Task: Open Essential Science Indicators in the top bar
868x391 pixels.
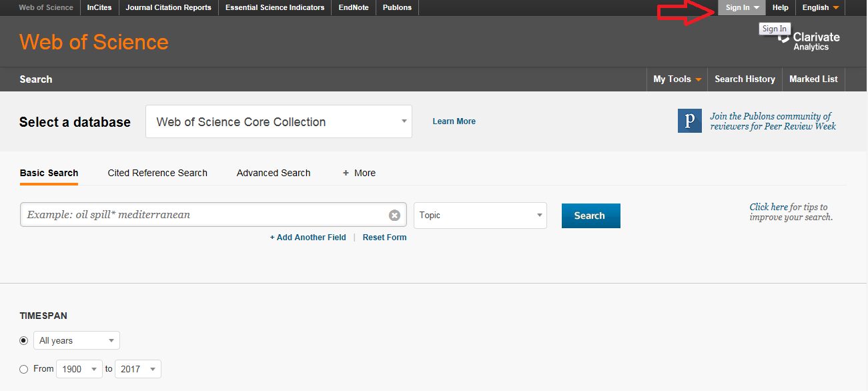Action: [x=275, y=8]
